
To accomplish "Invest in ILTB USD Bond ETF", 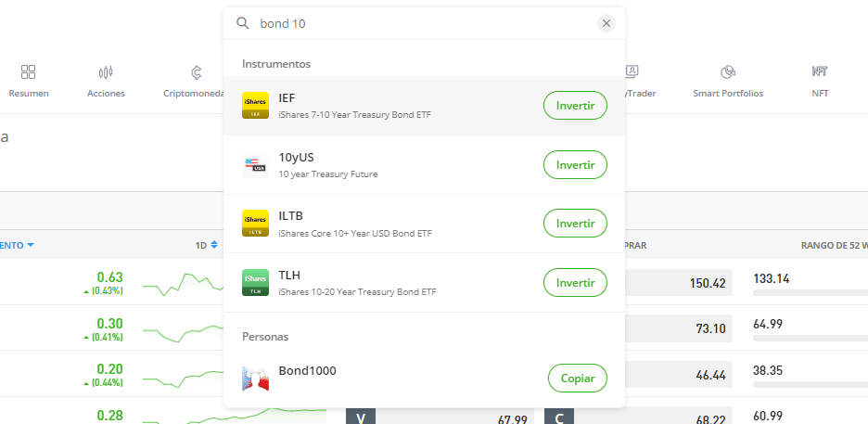I will [575, 223].
